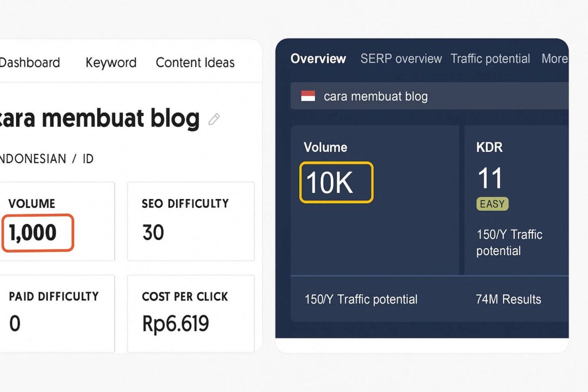Select the Overview tab in dark panel
The height and width of the screenshot is (392, 588).
click(318, 59)
